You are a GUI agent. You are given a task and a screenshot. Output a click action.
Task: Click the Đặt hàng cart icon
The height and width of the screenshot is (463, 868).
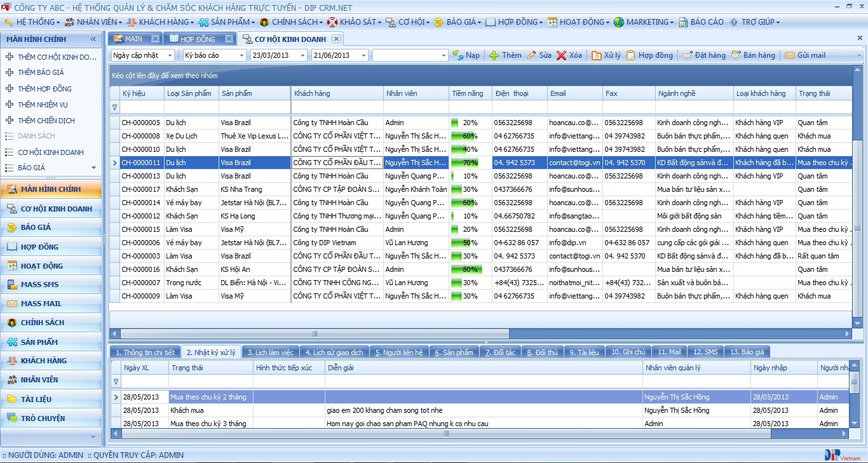coord(688,55)
